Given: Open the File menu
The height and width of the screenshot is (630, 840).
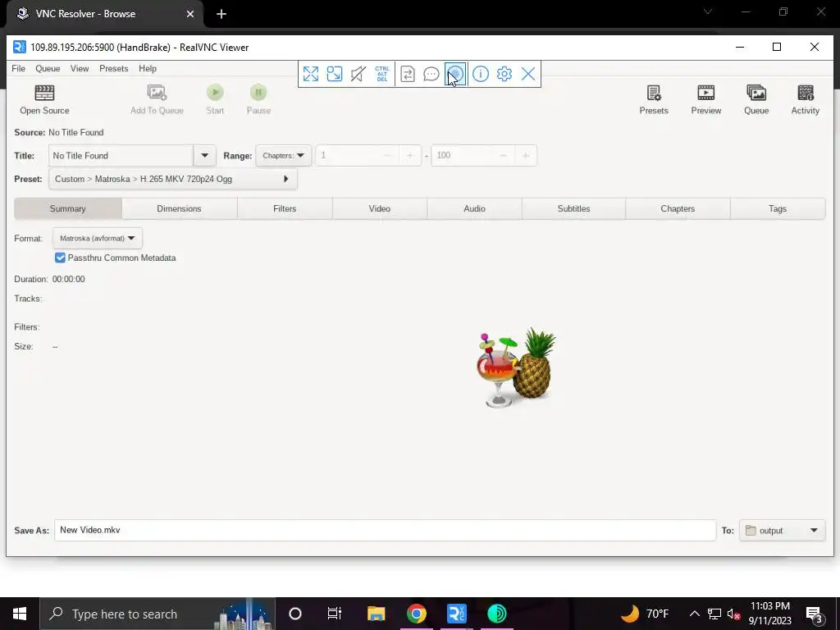Looking at the screenshot, I should pyautogui.click(x=18, y=69).
